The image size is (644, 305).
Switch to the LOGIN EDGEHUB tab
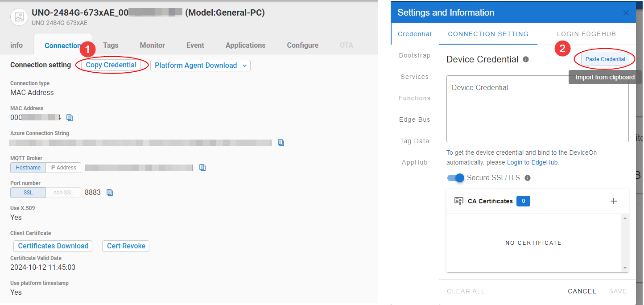point(586,34)
